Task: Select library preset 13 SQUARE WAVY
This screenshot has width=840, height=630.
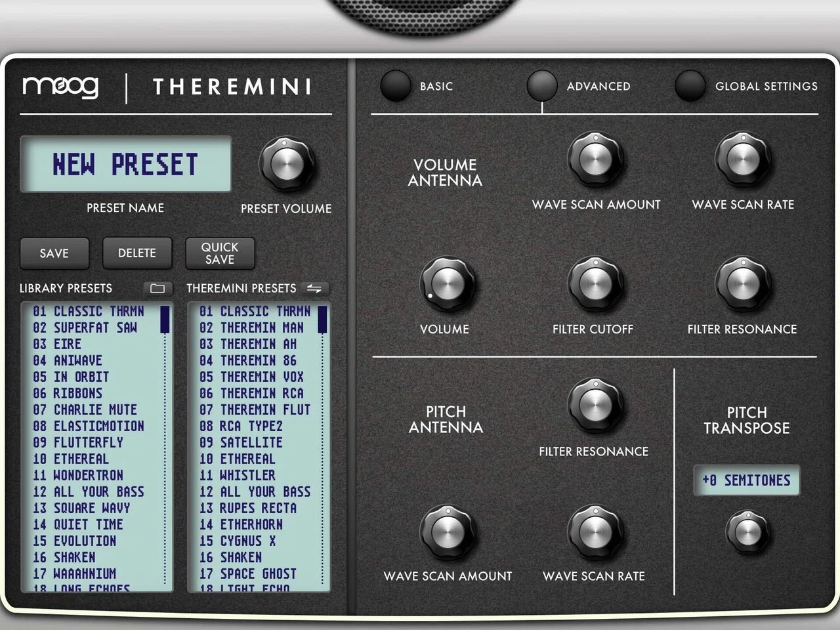Action: [81, 508]
